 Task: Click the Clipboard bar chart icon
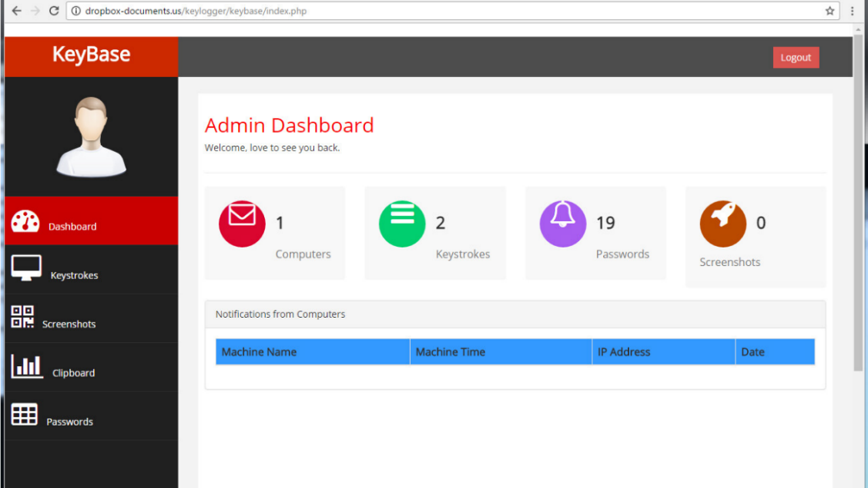pyautogui.click(x=26, y=366)
